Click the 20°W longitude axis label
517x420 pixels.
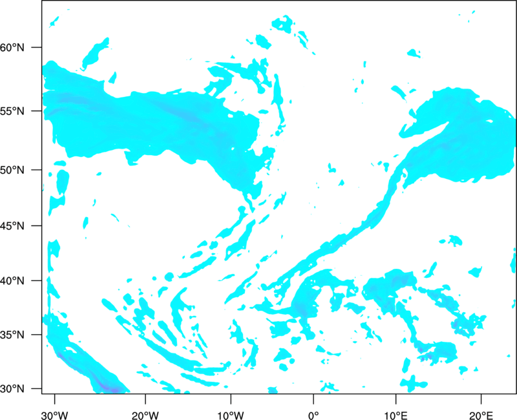tap(145, 415)
